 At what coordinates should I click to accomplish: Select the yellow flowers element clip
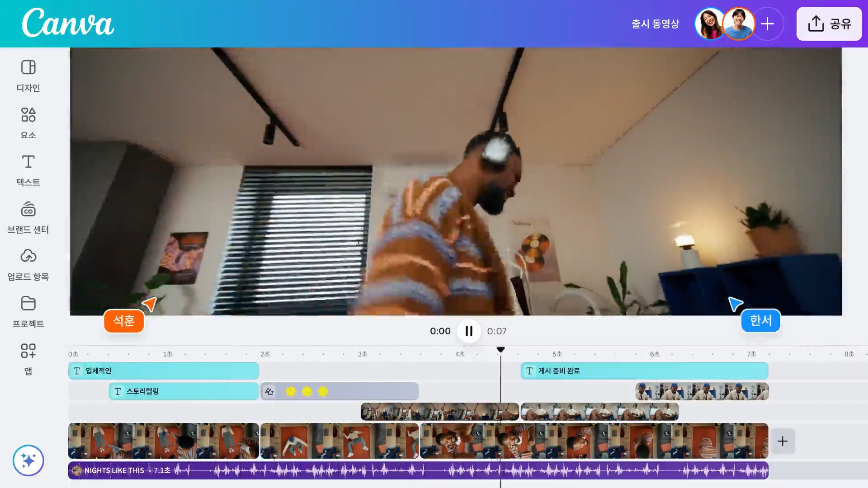point(339,391)
